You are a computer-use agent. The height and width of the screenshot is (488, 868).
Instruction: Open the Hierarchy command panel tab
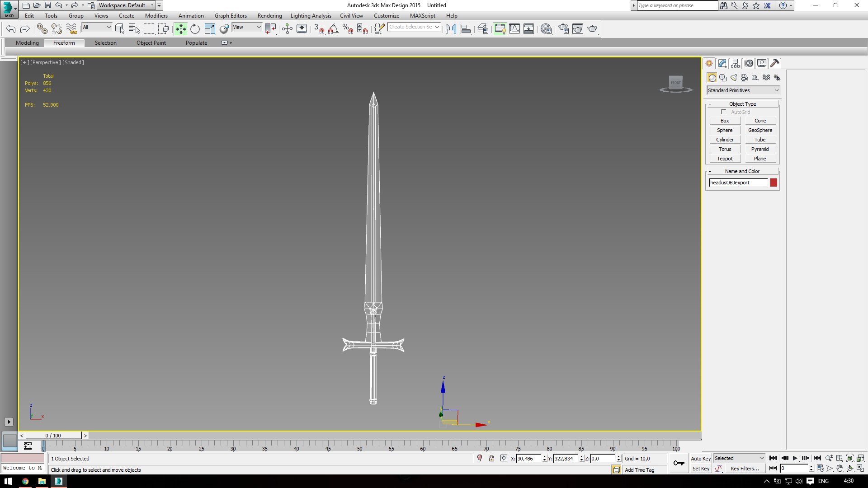tap(736, 63)
